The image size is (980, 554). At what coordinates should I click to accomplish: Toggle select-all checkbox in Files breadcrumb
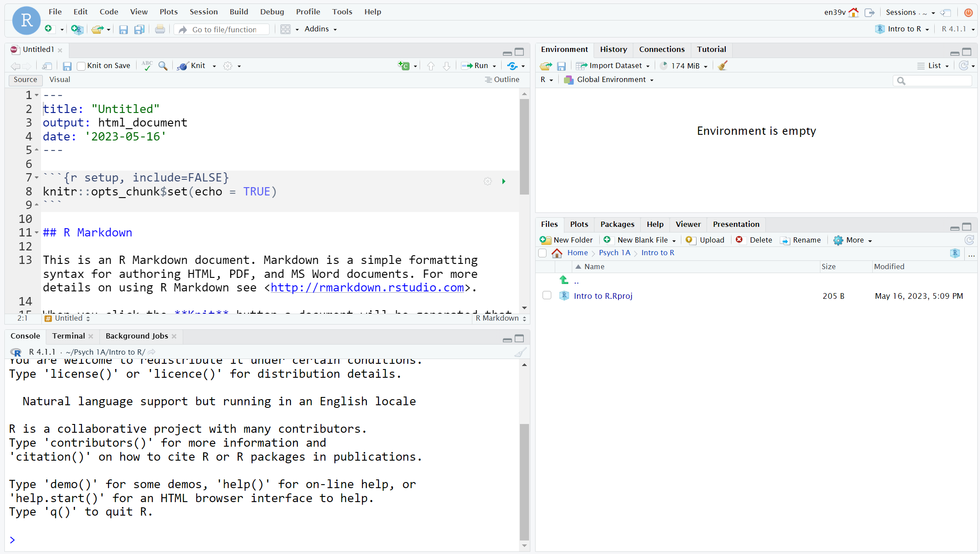tap(543, 253)
